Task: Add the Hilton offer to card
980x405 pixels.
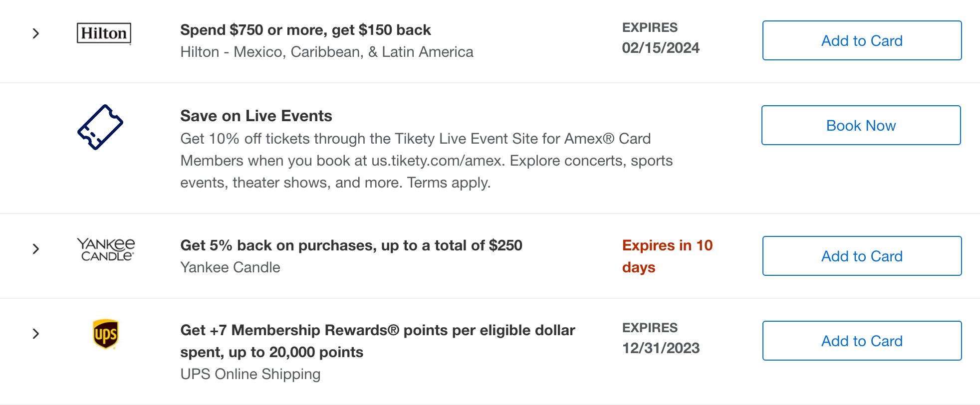Action: (862, 40)
